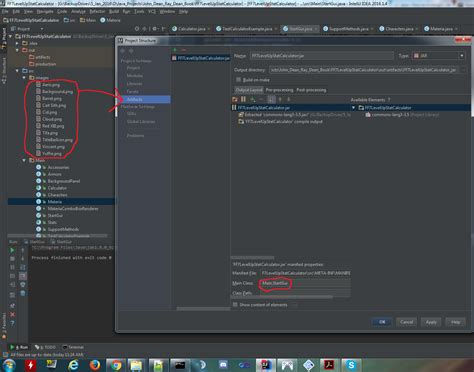Click the Main Class field

304,283
